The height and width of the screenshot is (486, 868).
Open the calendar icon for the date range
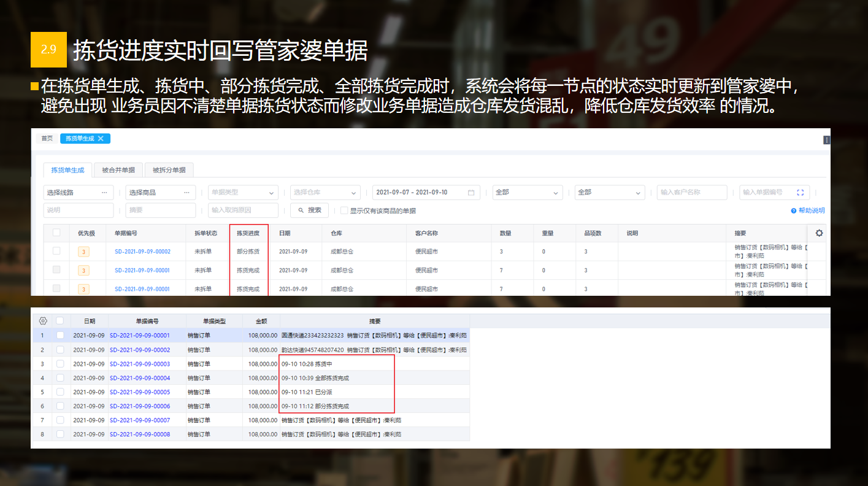[471, 192]
